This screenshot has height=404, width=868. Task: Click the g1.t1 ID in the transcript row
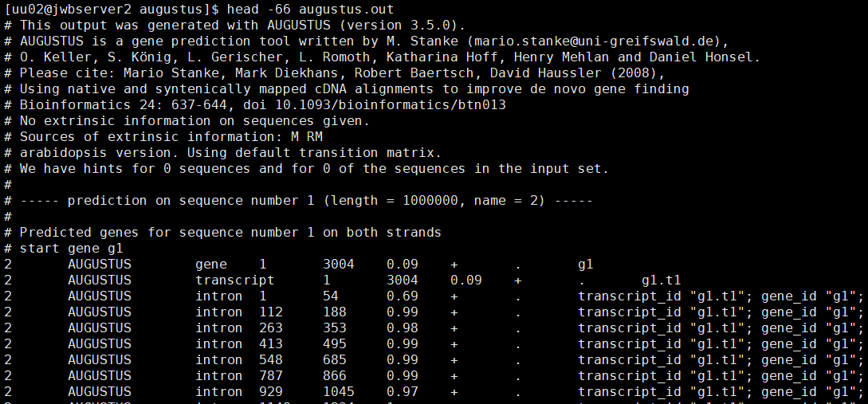tap(661, 280)
